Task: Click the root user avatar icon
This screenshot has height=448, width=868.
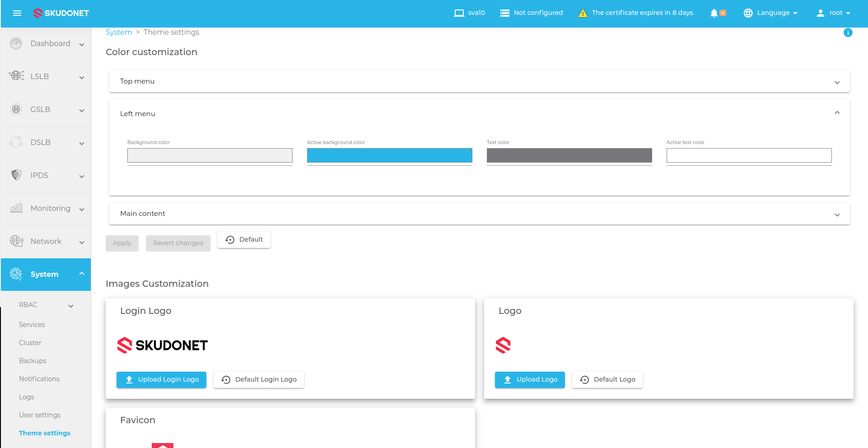Action: [x=821, y=13]
